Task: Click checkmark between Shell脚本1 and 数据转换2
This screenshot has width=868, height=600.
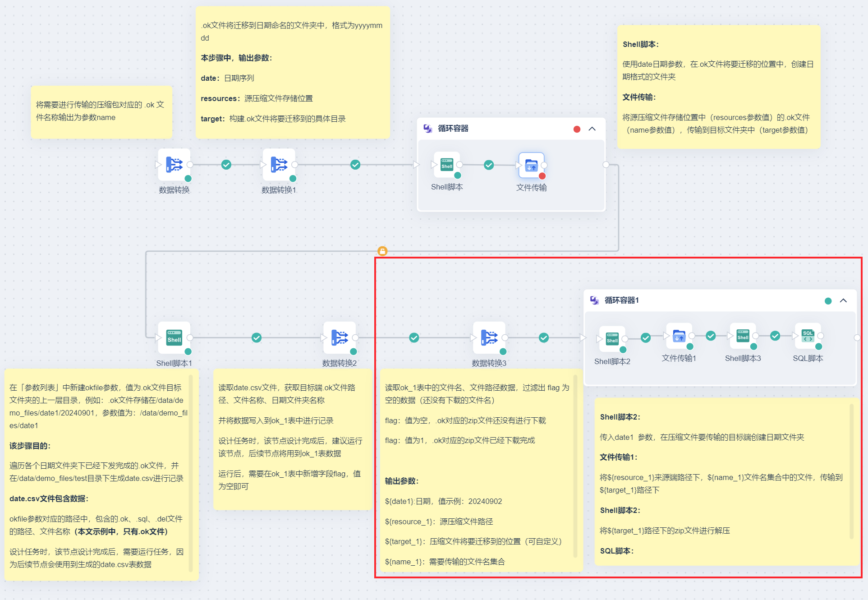Action: [x=257, y=338]
